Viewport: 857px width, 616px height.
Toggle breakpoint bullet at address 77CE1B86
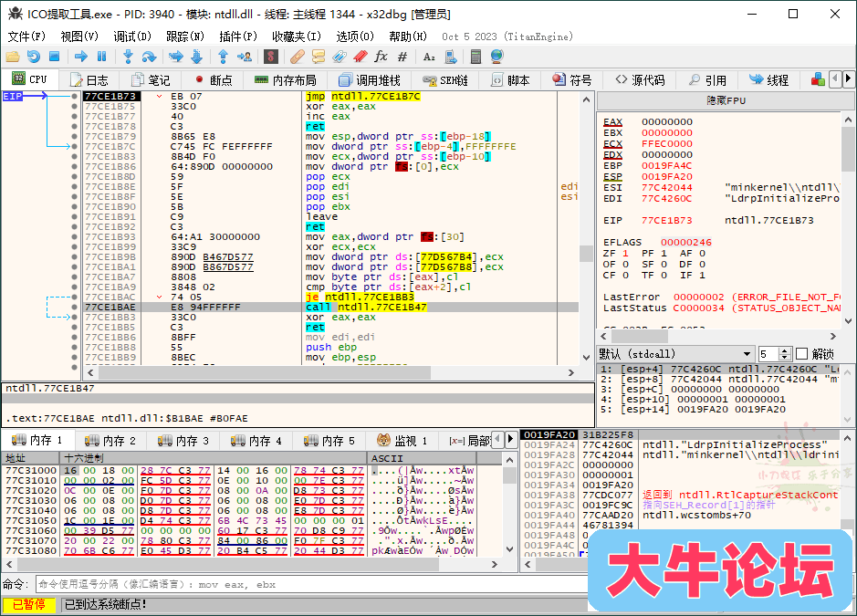(x=74, y=166)
